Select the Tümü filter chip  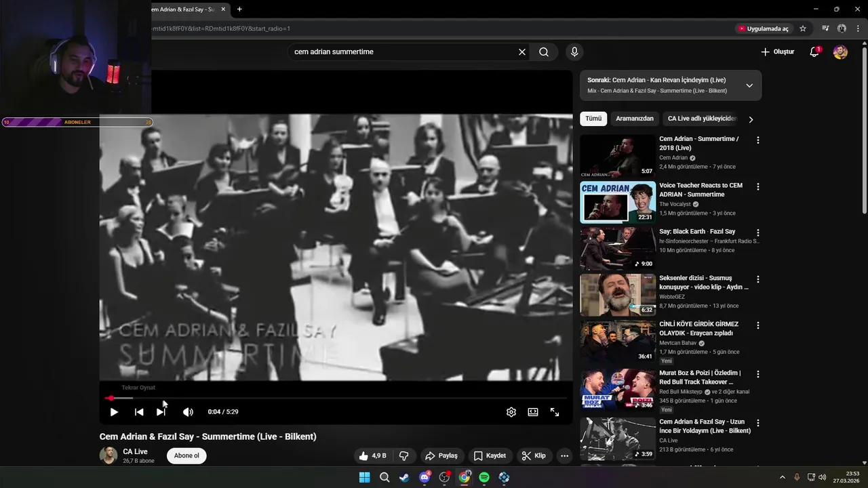pos(593,119)
